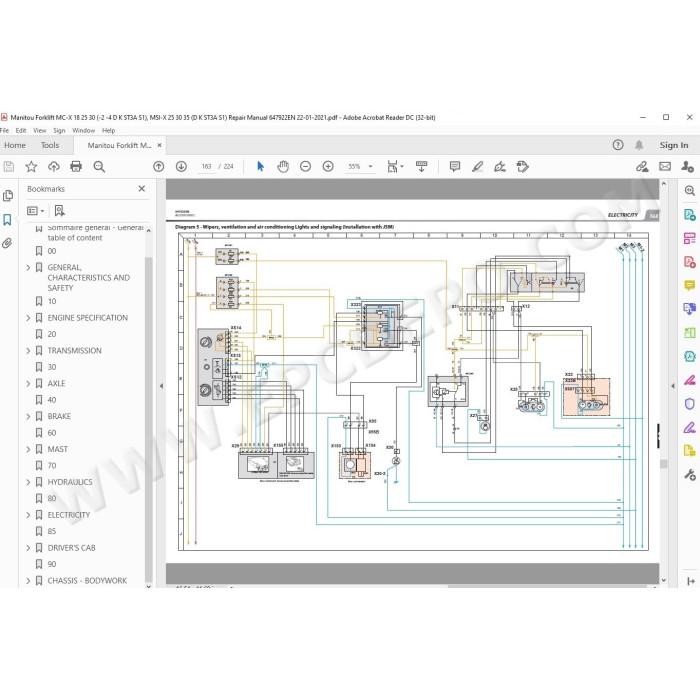The width and height of the screenshot is (700, 700).
Task: Open the zoom percentage dropdown
Action: click(371, 167)
